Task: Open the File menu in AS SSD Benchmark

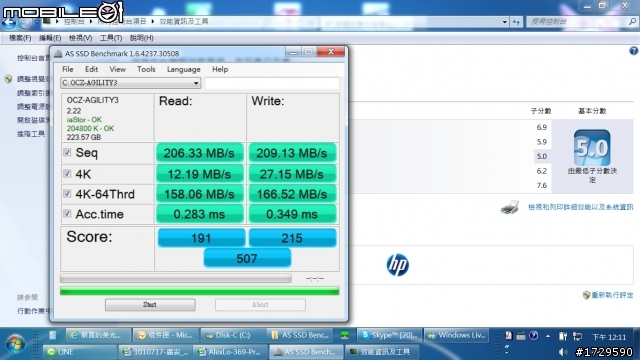Action: point(67,69)
